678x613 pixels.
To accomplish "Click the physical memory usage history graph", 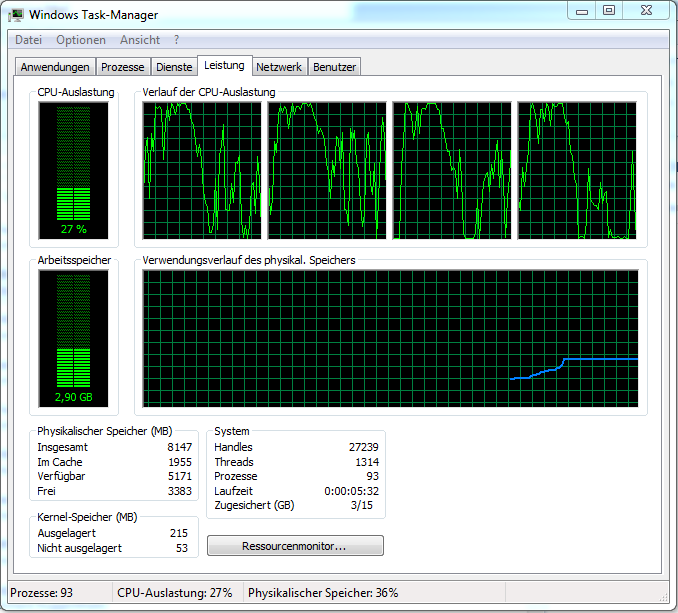I will coord(390,338).
